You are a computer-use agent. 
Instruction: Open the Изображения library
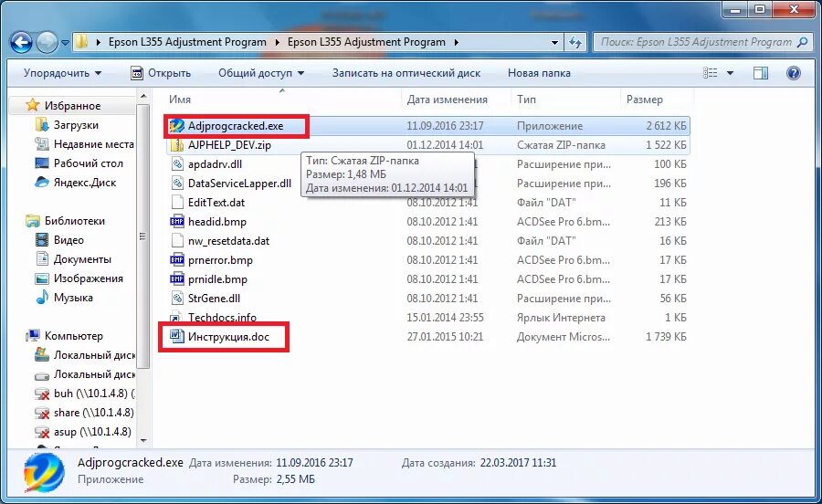(x=88, y=278)
